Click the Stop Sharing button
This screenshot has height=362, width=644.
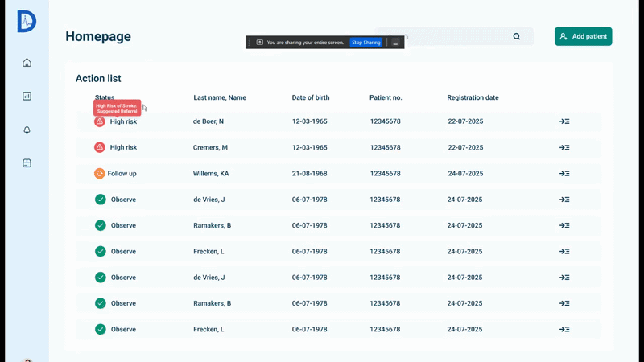tap(366, 43)
